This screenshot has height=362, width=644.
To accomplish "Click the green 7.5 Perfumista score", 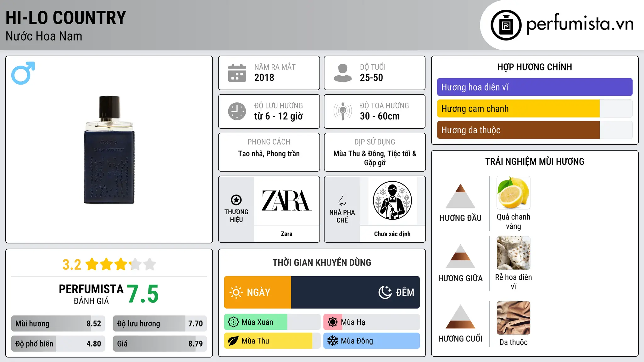I will point(143,294).
